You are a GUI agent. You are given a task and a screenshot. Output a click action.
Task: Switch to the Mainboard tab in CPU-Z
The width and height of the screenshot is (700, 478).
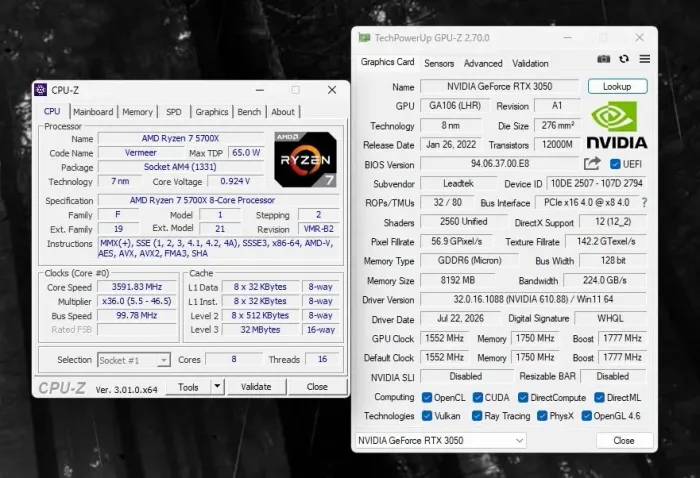click(x=93, y=112)
